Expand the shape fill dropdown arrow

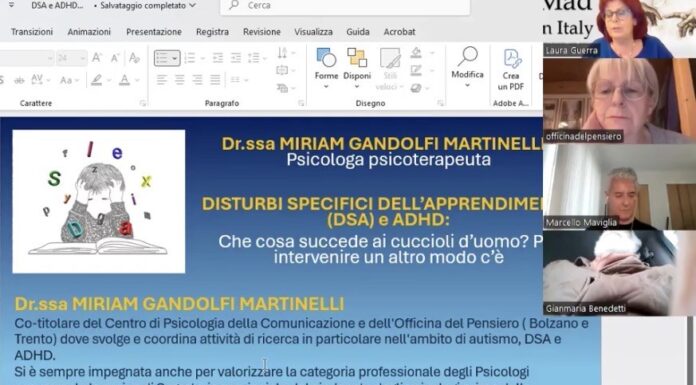pos(431,54)
